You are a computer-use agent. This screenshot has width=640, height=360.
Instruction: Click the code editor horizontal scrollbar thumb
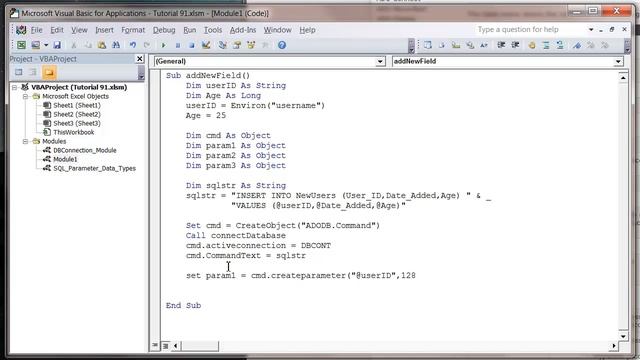[x=200, y=346]
